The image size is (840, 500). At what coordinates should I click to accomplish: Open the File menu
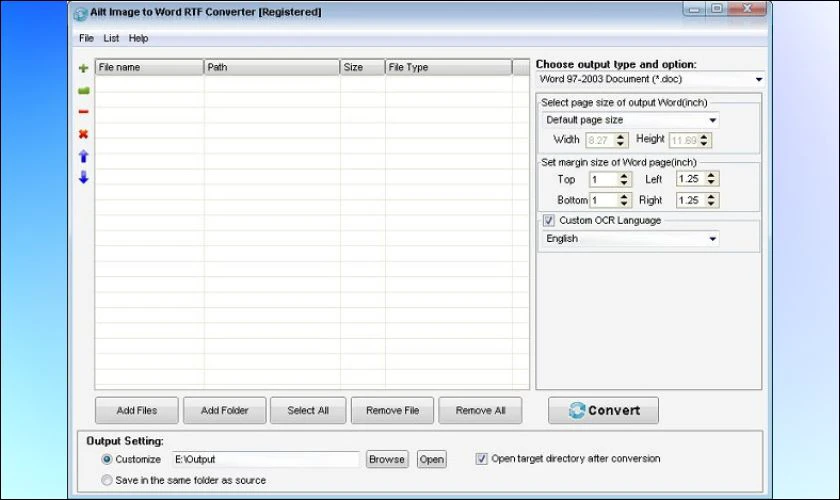(86, 38)
